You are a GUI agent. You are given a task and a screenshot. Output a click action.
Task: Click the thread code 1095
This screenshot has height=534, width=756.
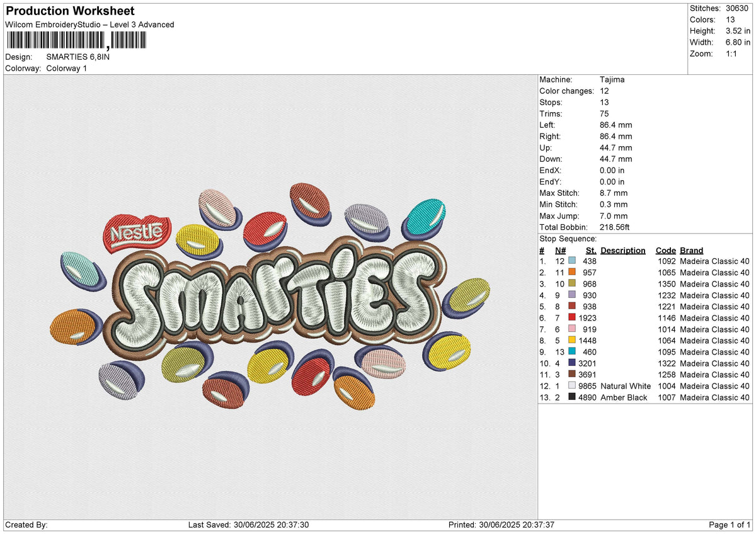(x=667, y=352)
